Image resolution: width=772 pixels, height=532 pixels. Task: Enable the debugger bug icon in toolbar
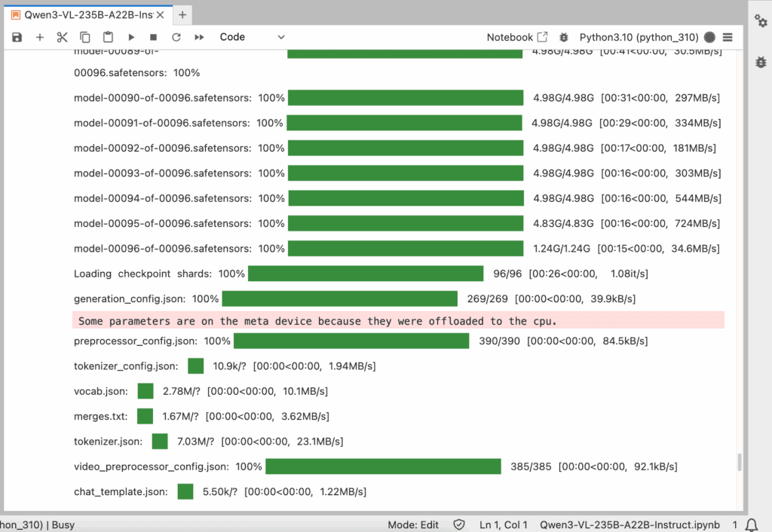point(564,37)
